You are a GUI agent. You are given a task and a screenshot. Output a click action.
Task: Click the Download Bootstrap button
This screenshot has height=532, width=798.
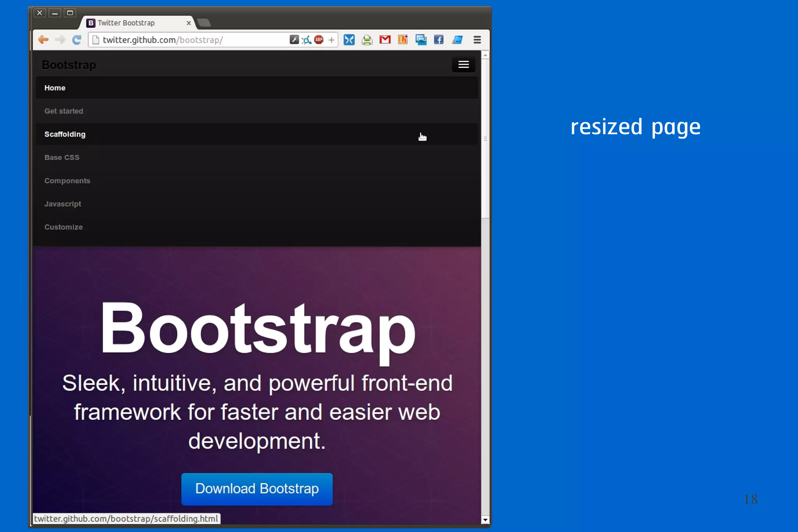[257, 489]
